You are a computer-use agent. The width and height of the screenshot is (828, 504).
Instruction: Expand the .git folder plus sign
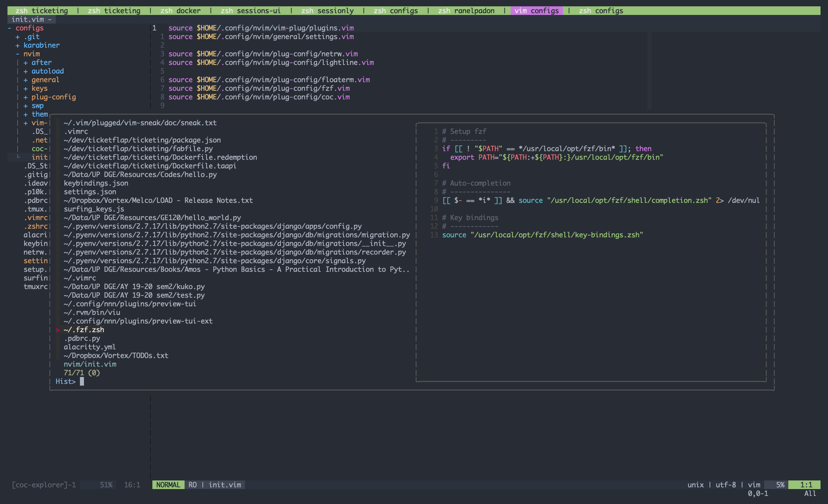(x=18, y=37)
